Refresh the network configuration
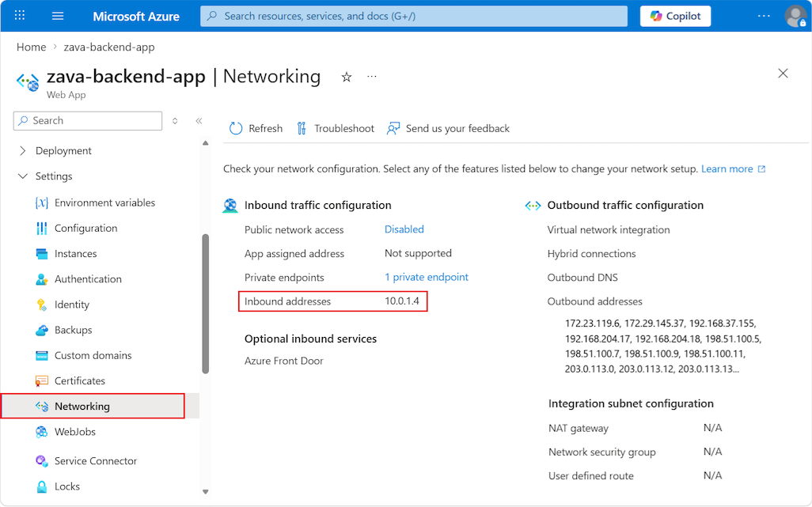Screen dimensions: 812x507 255,128
